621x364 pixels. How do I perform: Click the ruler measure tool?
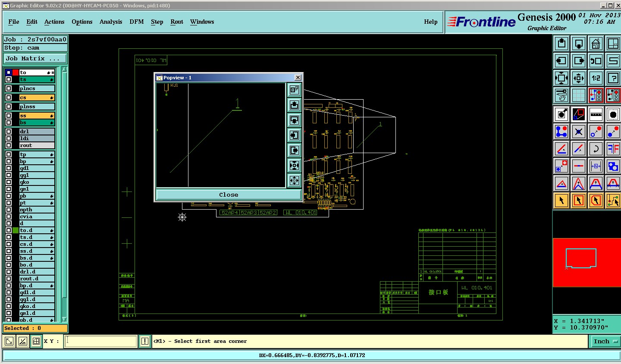pyautogui.click(x=596, y=114)
